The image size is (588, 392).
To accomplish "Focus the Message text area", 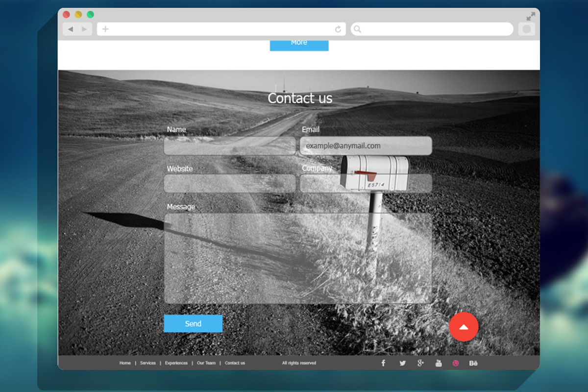I will [298, 258].
